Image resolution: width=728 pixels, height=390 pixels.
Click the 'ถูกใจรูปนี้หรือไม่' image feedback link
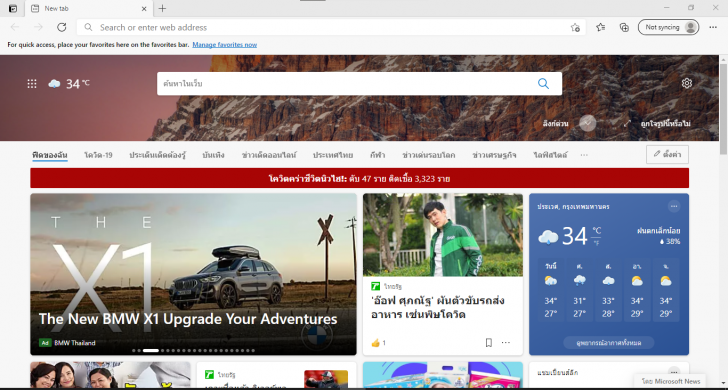pos(665,124)
